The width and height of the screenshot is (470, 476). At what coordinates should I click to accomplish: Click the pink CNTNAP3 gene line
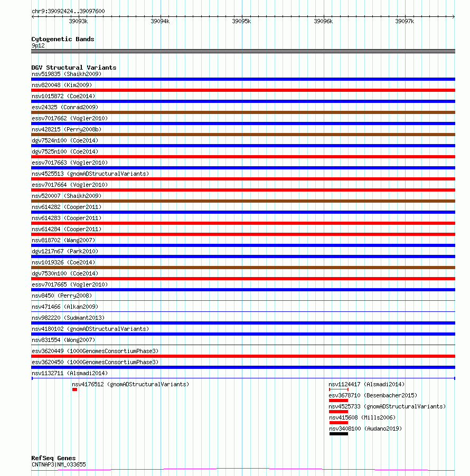tap(243, 469)
